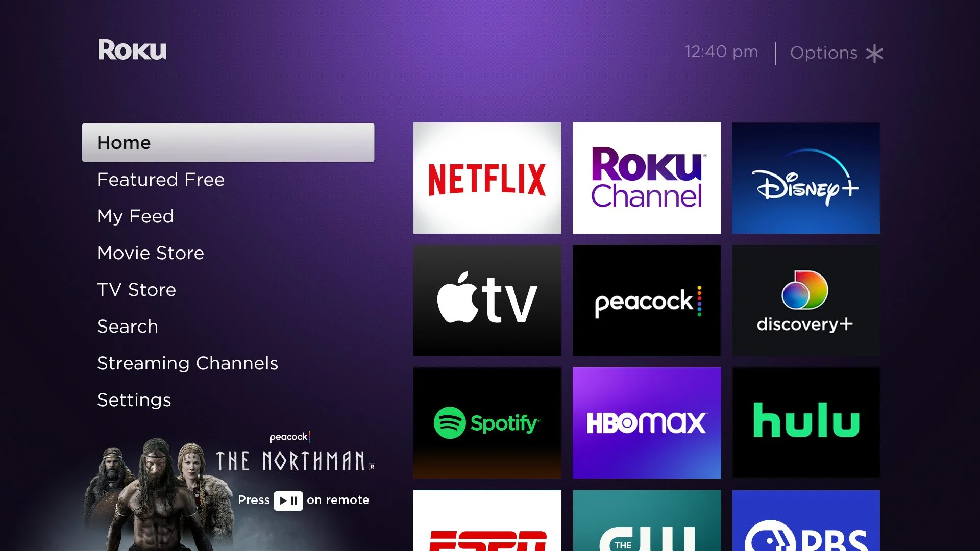980x551 pixels.
Task: Go to Featured Free menu item
Action: point(161,180)
